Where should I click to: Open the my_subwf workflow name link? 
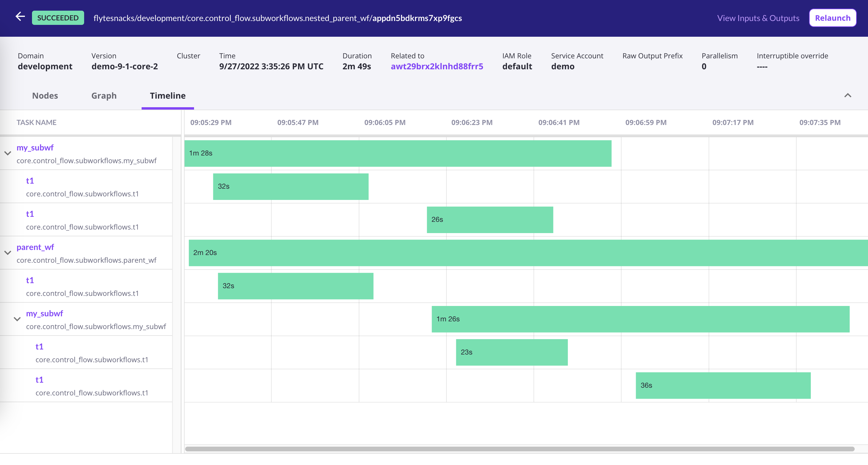pyautogui.click(x=35, y=147)
